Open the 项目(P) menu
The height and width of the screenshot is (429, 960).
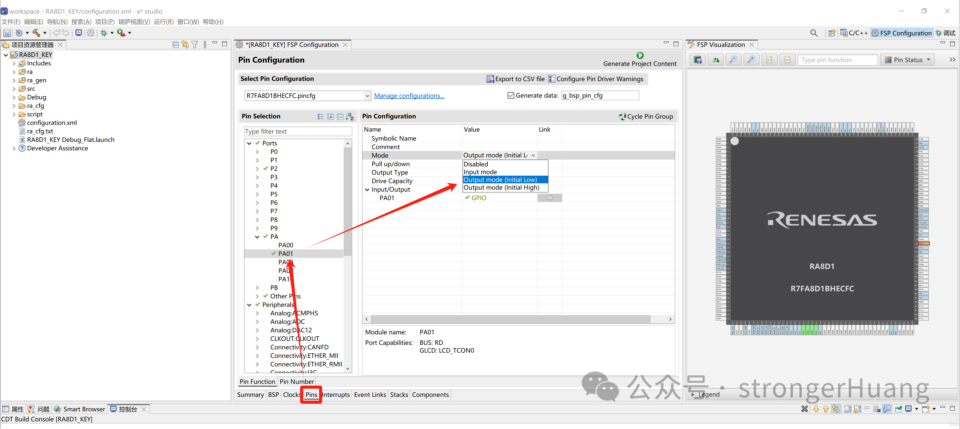(105, 22)
